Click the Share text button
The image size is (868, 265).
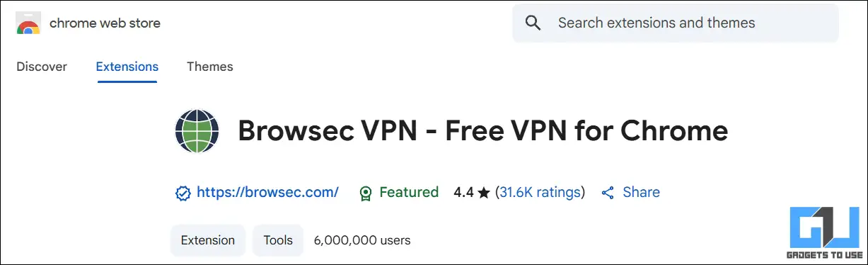[641, 192]
